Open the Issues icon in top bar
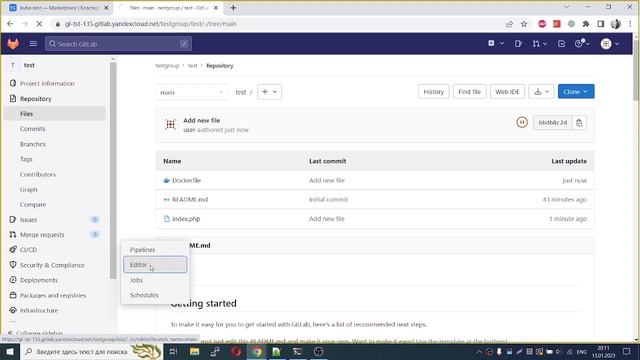 click(x=518, y=43)
